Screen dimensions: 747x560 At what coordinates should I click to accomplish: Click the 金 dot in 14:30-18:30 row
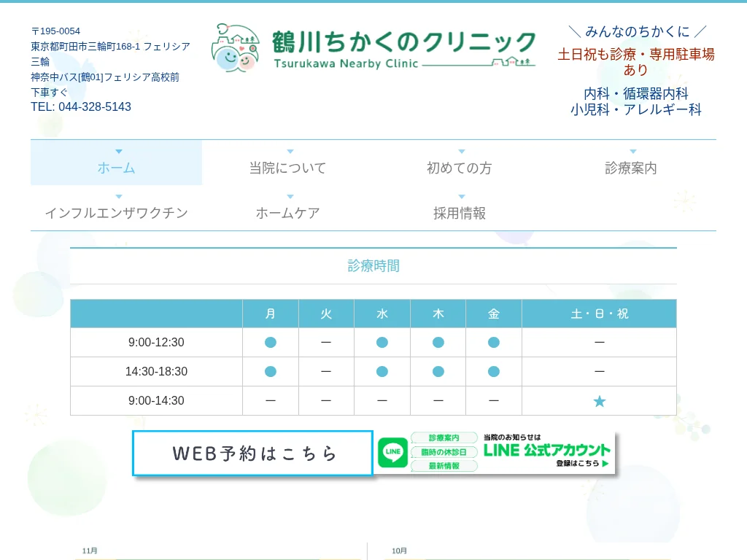[x=494, y=371]
